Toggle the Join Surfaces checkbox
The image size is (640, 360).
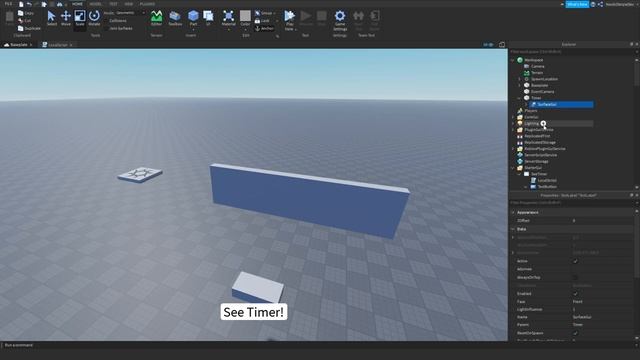[118, 29]
